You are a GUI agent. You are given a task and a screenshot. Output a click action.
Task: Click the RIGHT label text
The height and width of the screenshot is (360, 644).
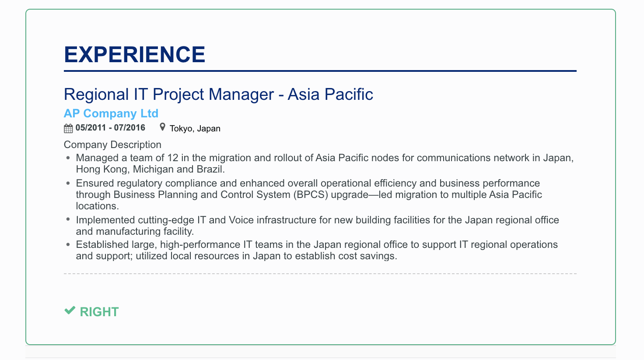click(x=99, y=312)
